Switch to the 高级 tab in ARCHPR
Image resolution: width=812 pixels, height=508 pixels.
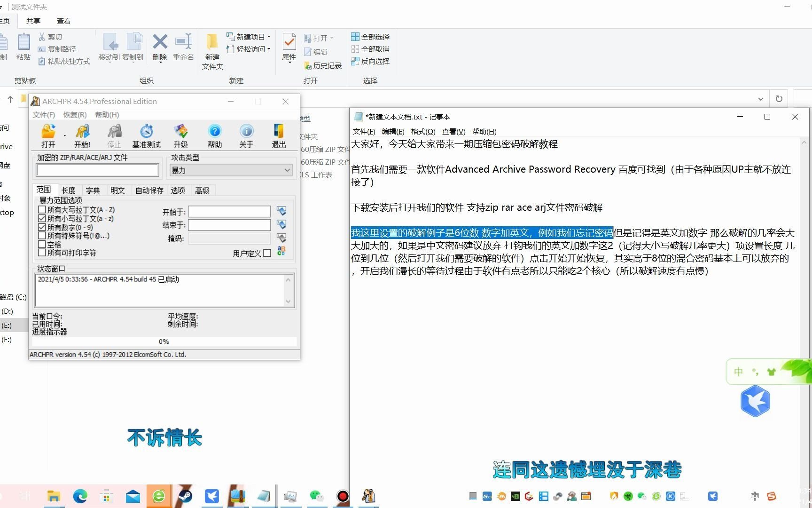(203, 190)
